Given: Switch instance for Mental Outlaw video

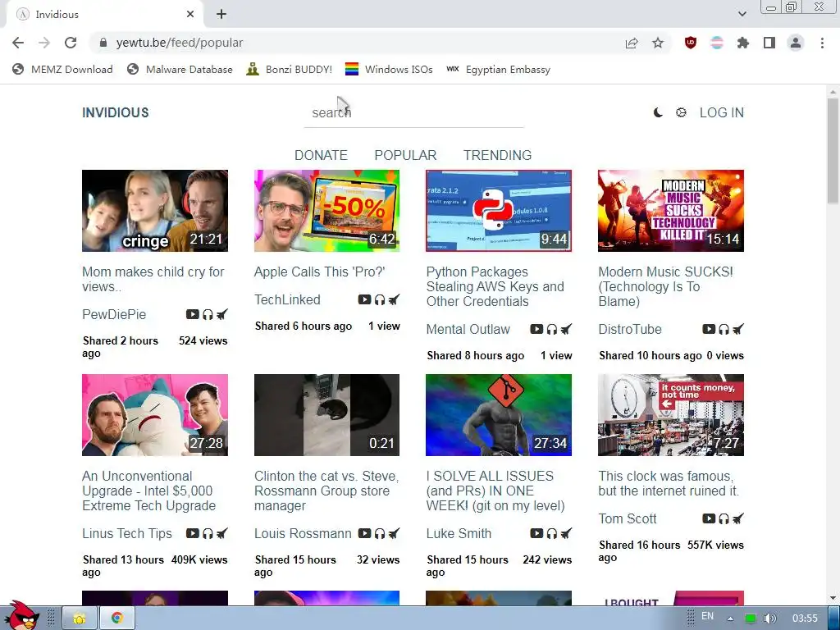Looking at the screenshot, I should (x=566, y=329).
